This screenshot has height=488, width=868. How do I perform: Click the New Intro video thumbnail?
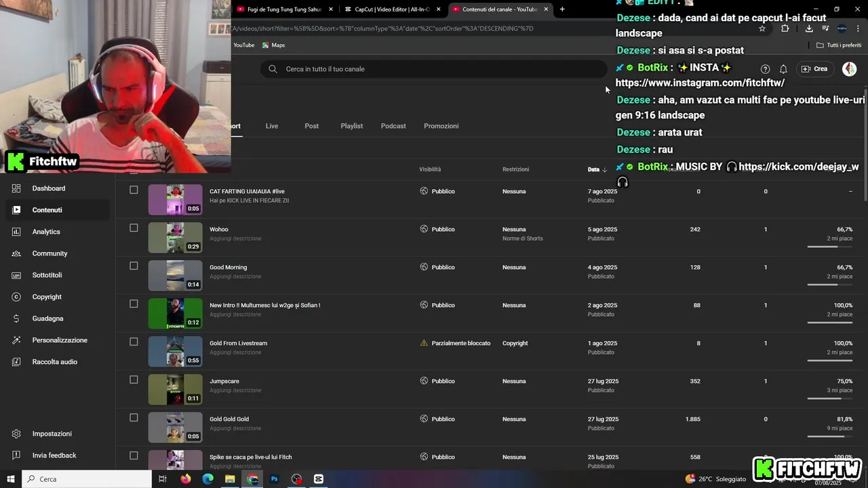[x=175, y=313]
